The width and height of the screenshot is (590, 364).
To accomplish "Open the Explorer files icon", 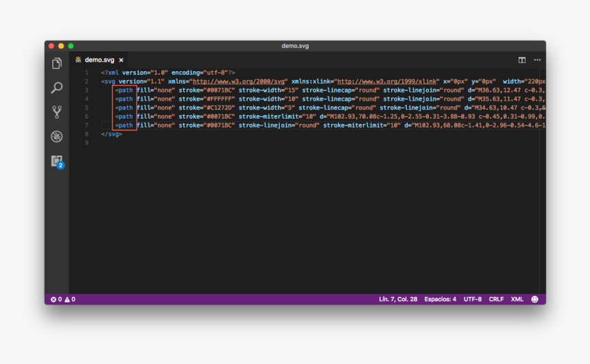I will [57, 63].
